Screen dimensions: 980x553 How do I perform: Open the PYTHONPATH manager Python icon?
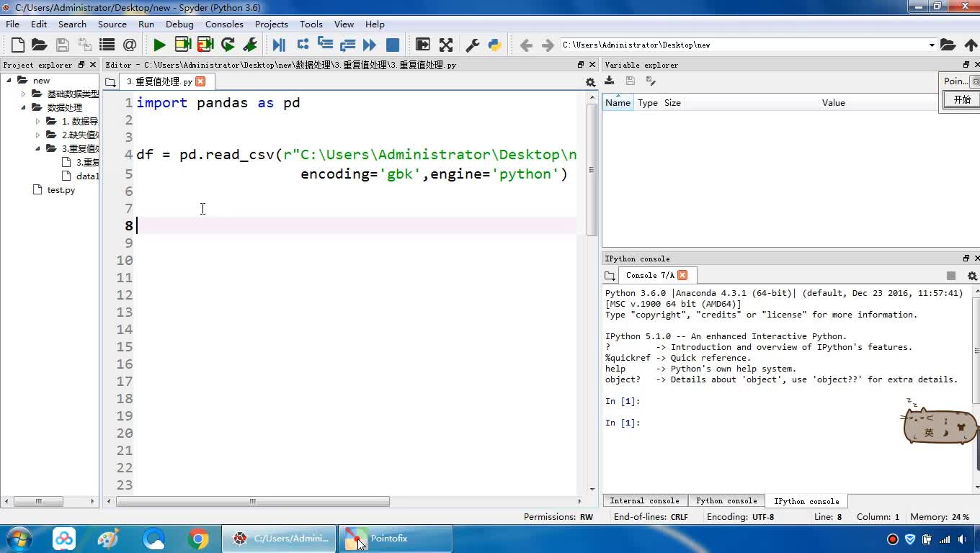[494, 45]
